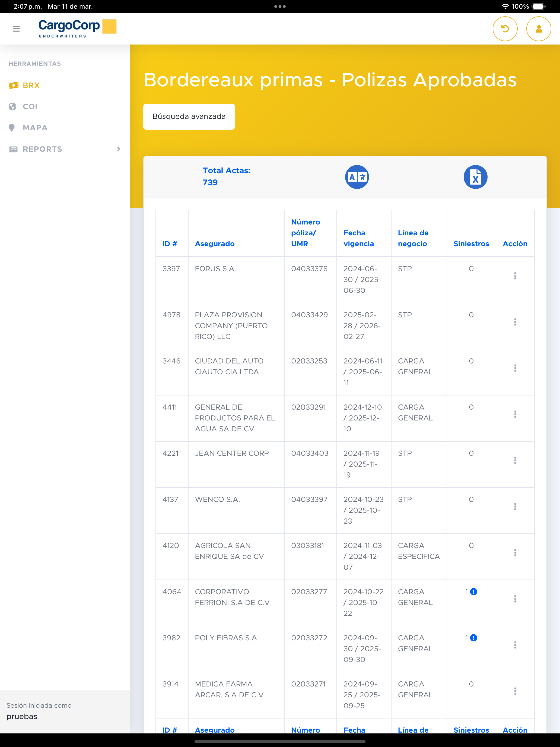Click the status bar clock 2:07 p.m.

coord(28,7)
